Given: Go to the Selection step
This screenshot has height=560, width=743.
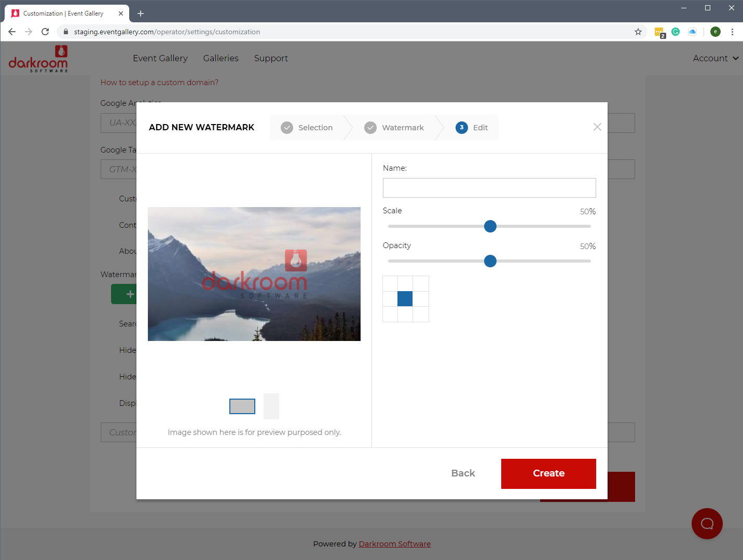Looking at the screenshot, I should tap(307, 128).
